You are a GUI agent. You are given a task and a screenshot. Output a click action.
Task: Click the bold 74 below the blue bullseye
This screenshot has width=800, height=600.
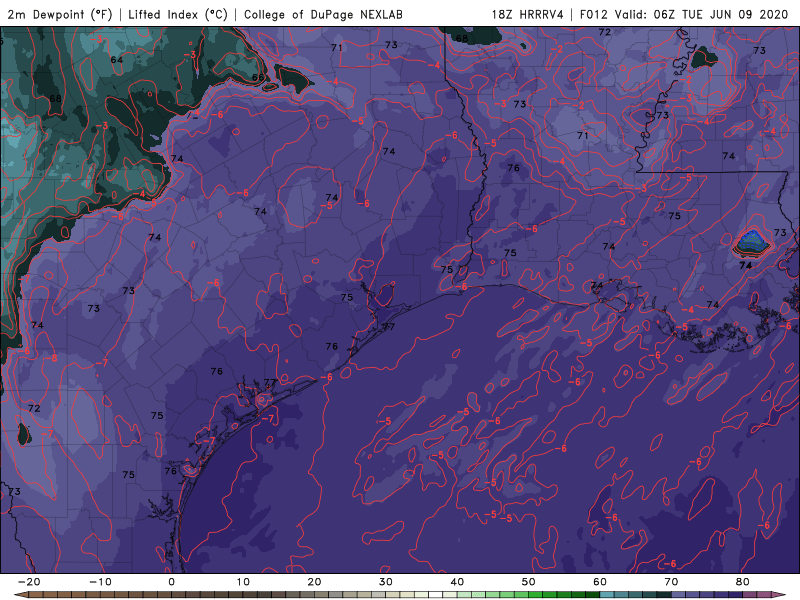[x=745, y=265]
